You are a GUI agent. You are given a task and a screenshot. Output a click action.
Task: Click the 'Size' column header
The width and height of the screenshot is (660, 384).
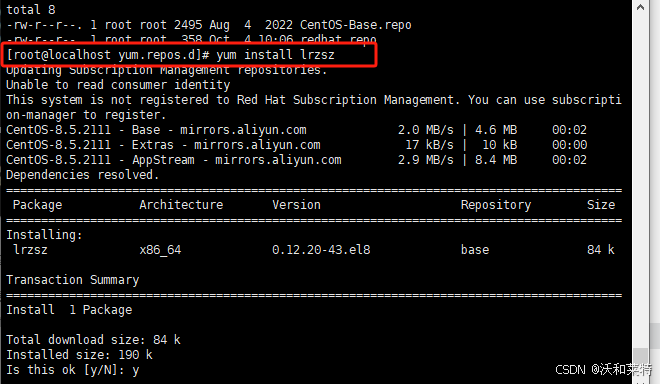coord(601,205)
